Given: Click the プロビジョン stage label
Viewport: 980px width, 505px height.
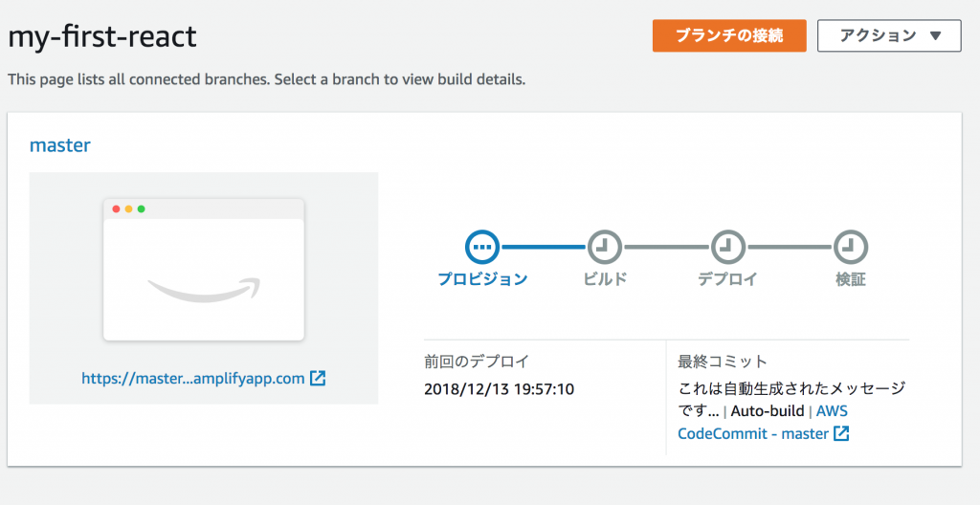Looking at the screenshot, I should click(x=482, y=279).
